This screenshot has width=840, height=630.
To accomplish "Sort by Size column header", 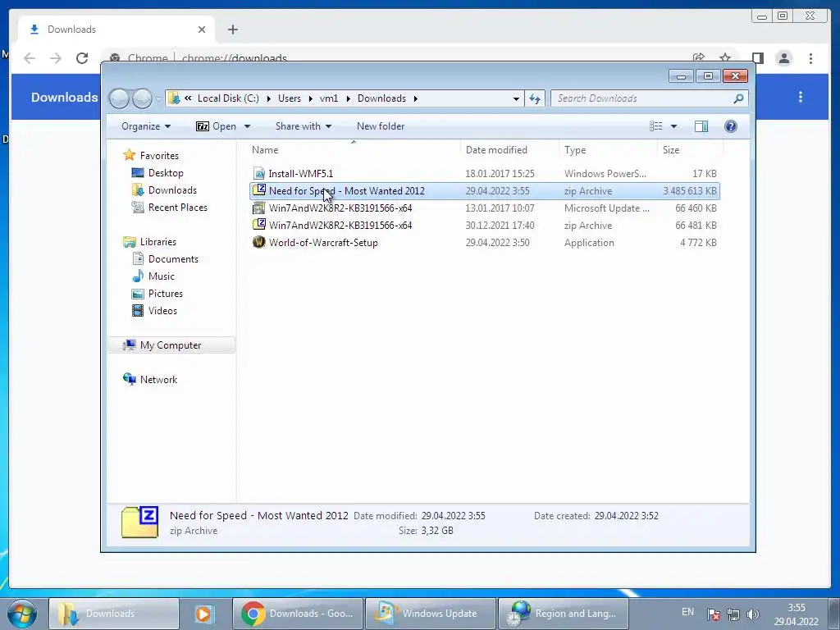I will (690, 150).
